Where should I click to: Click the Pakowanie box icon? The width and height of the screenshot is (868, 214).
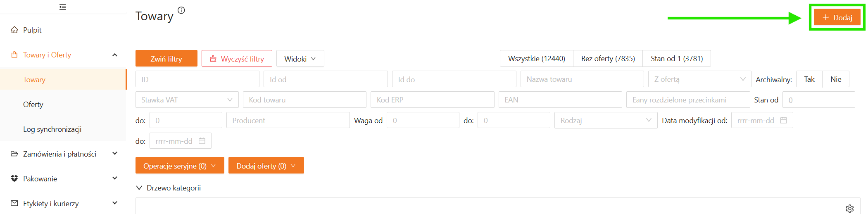coord(14,178)
